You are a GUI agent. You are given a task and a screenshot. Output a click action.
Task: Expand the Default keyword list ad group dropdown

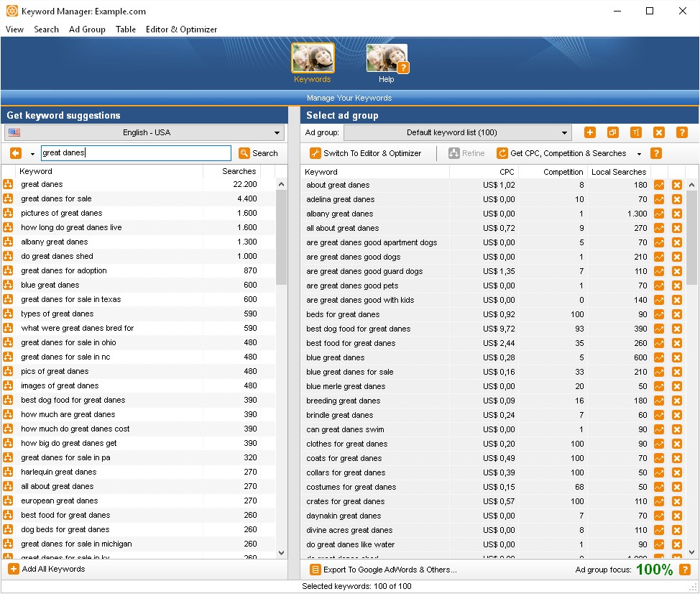click(457, 132)
